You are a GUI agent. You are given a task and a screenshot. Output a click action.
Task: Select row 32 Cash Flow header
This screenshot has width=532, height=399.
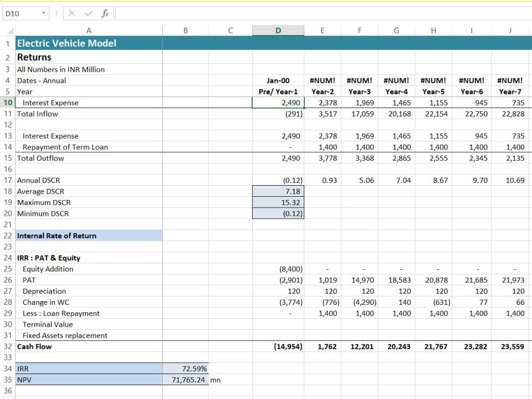[8, 346]
